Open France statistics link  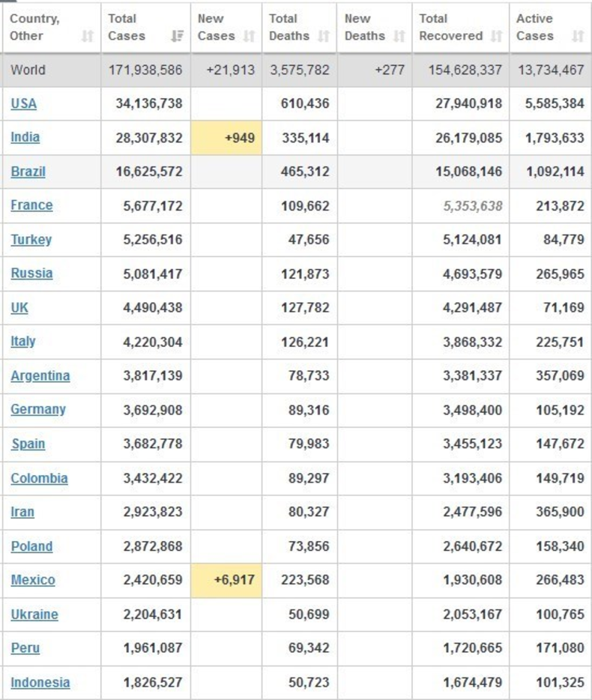(31, 205)
